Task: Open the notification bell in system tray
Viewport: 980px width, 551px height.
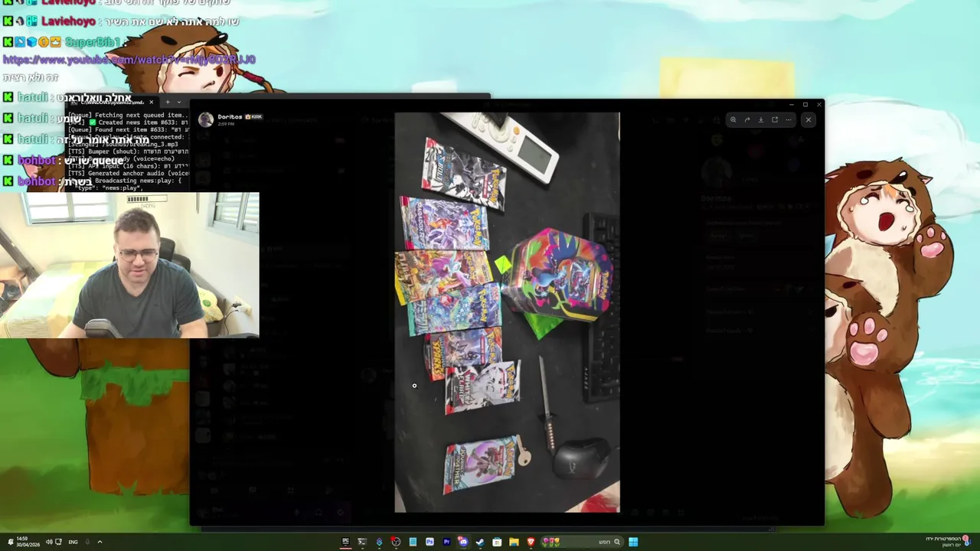Action: [11, 542]
